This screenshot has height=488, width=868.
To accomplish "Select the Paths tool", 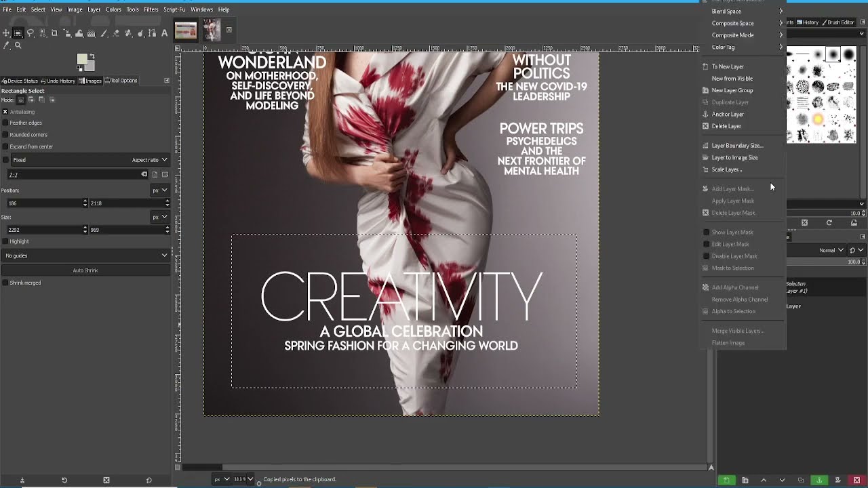I will tap(152, 33).
